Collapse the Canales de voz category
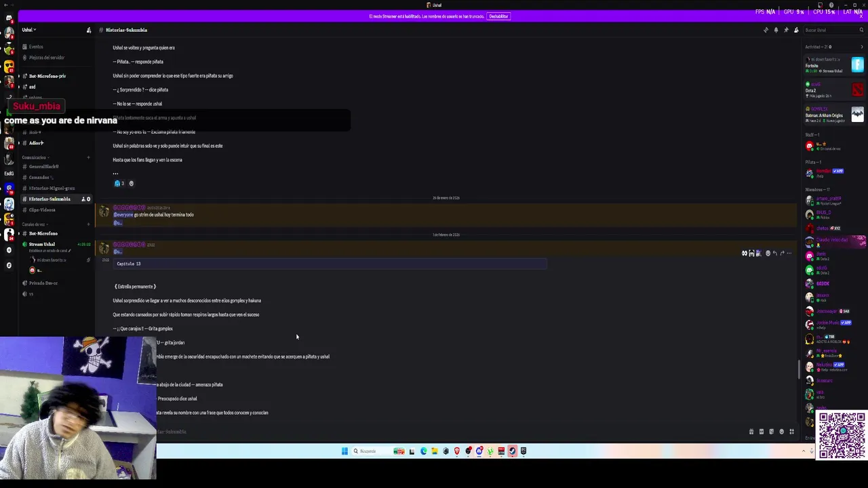This screenshot has width=868, height=488. tap(33, 224)
